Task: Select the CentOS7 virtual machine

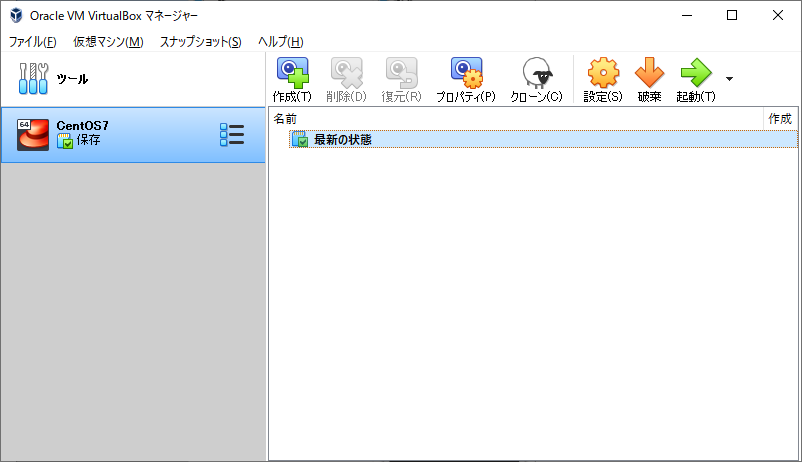Action: pyautogui.click(x=133, y=135)
